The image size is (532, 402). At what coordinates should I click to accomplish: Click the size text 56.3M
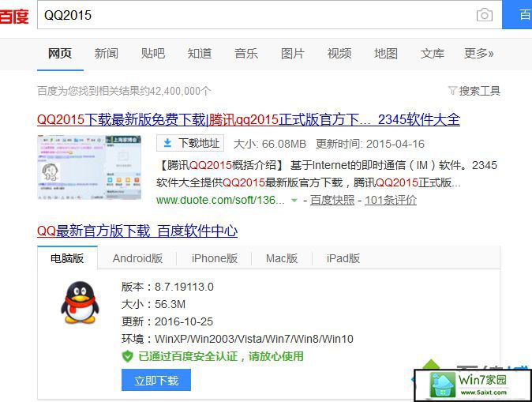pos(170,304)
